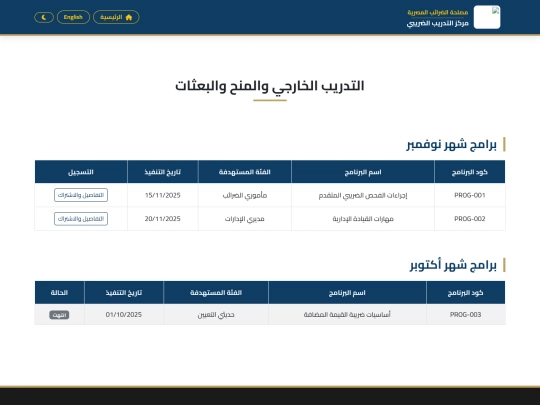Click the الحالة column header
Viewport: 540px width, 405px height.
[59, 293]
